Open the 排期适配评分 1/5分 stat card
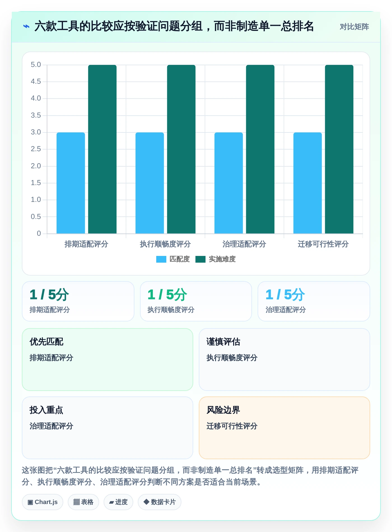This screenshot has width=392, height=532. click(x=78, y=301)
